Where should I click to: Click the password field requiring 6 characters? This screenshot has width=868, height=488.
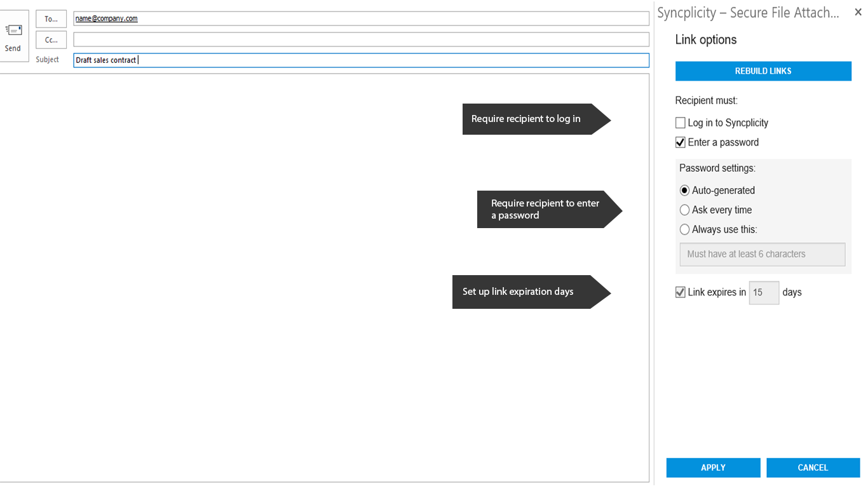click(763, 254)
